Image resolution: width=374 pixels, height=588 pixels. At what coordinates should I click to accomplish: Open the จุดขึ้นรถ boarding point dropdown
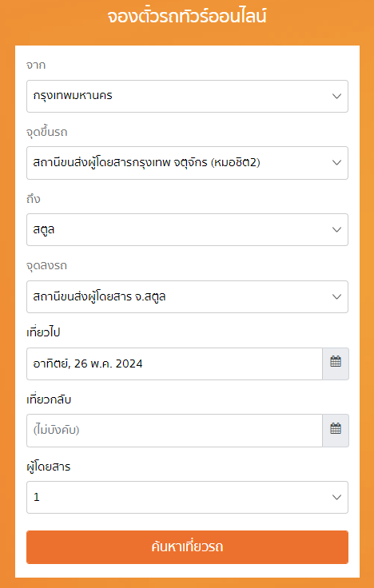click(187, 163)
